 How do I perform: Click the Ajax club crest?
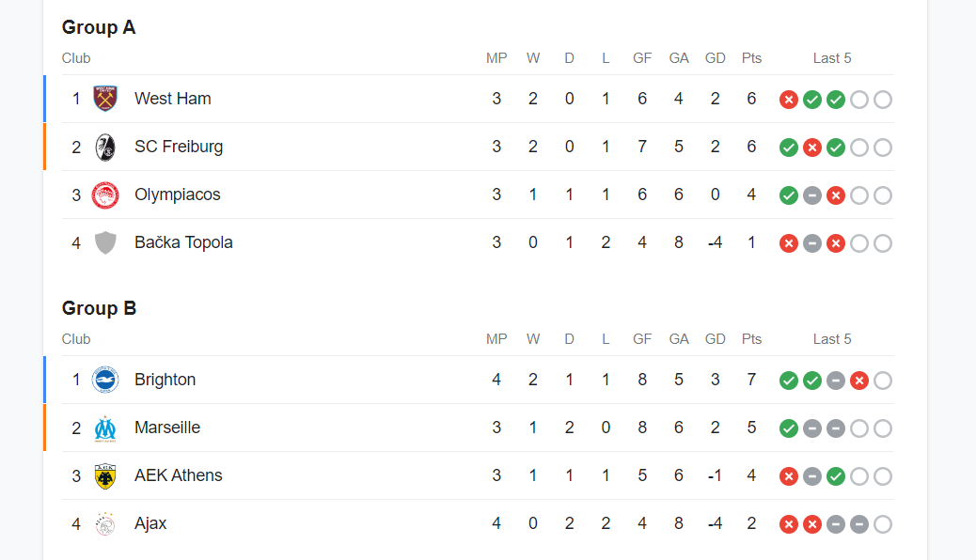[105, 523]
